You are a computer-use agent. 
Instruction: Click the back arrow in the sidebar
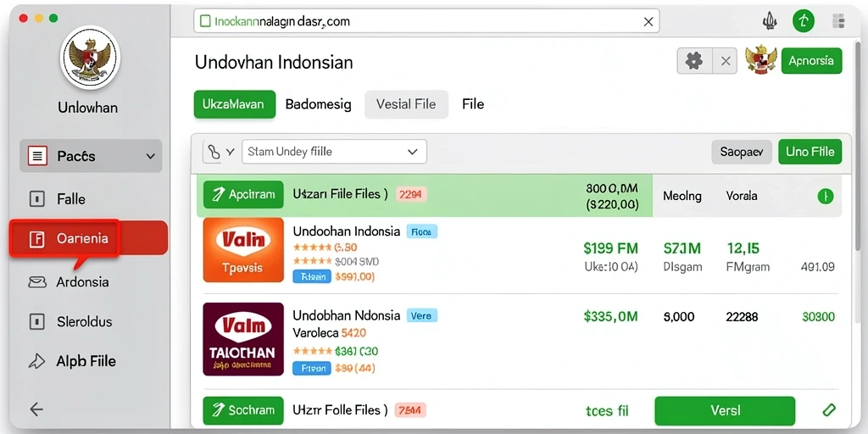[x=36, y=409]
